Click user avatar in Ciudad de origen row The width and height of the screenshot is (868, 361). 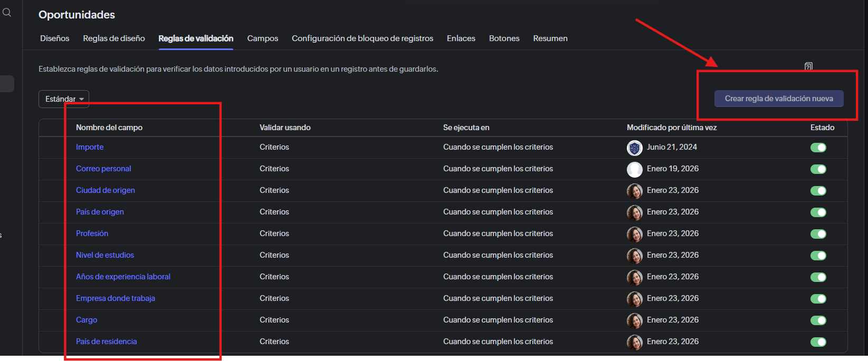[634, 191]
